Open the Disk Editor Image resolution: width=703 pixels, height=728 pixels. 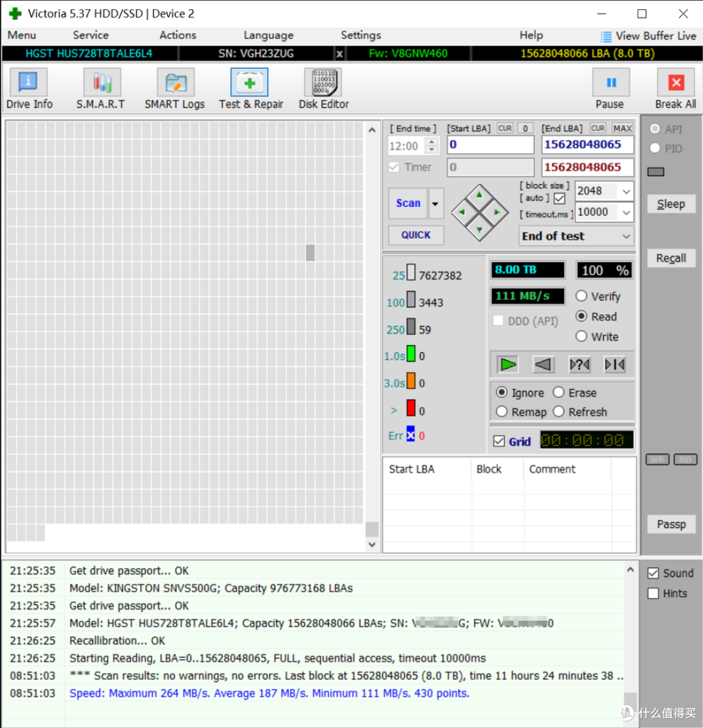(x=324, y=88)
